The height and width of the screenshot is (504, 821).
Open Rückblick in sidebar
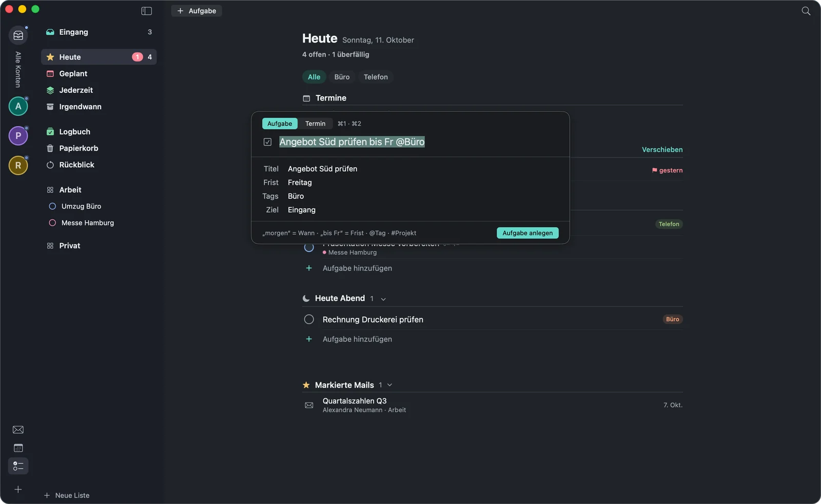click(99, 165)
